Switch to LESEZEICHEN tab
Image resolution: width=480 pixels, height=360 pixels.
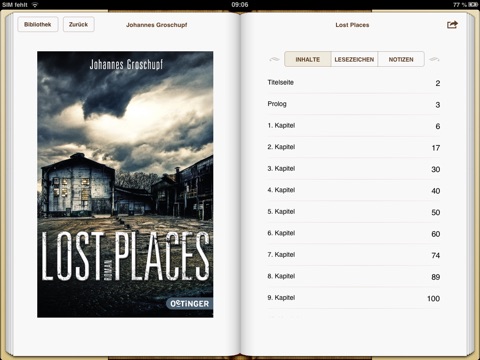(x=354, y=59)
